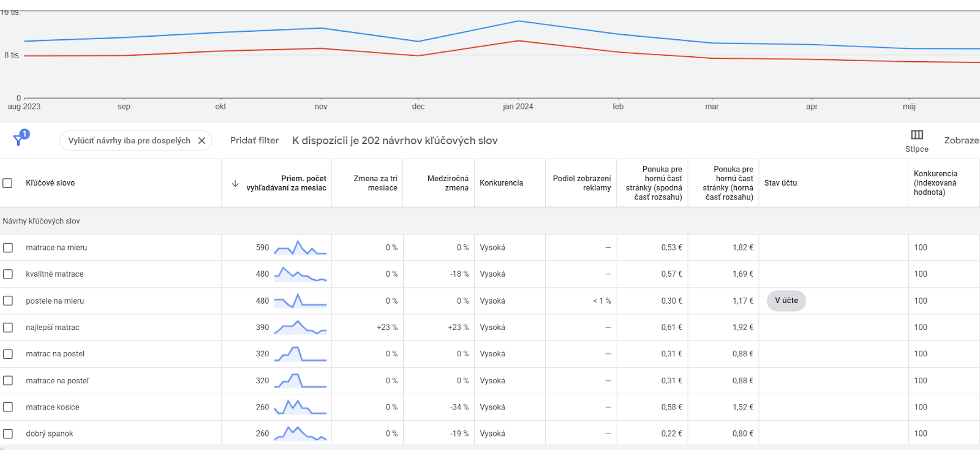Open trend sparkline for 'kvalitné matrace'
This screenshot has width=980, height=450.
300,274
